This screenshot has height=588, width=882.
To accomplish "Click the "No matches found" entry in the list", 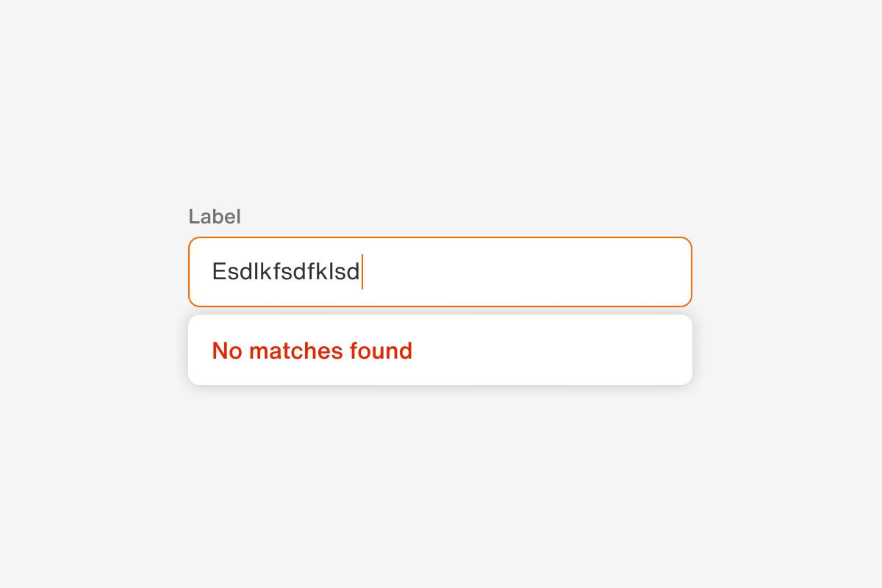I will (x=312, y=351).
